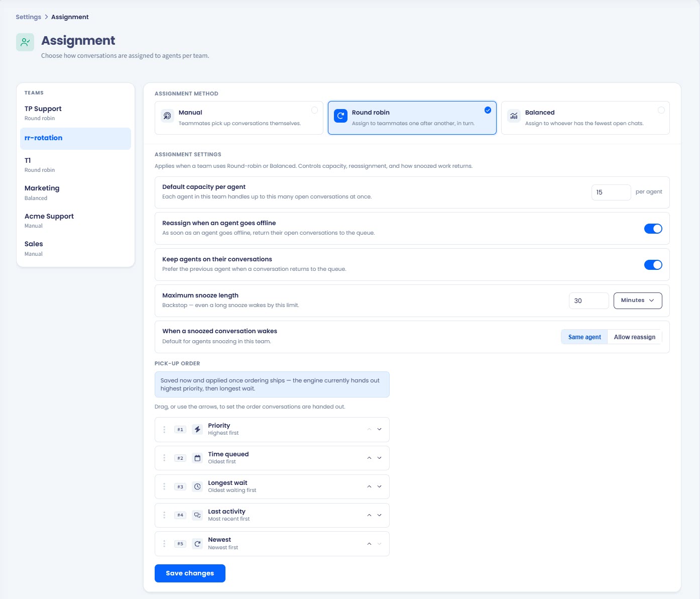Select the Manual assignment method radio
This screenshot has width=700, height=599.
click(314, 110)
